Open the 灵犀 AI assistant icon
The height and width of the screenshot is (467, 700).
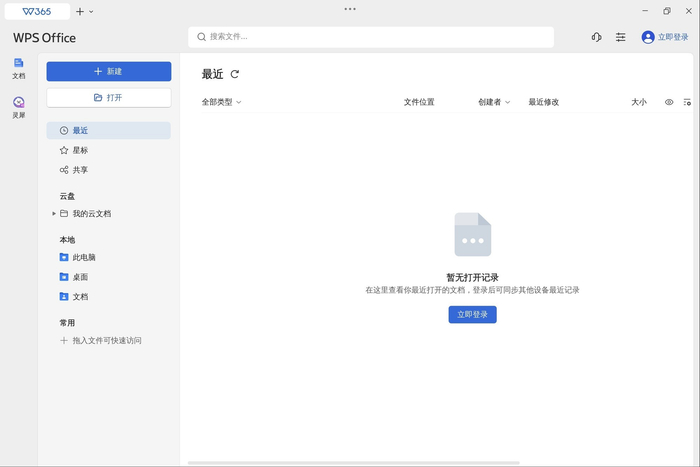coord(18,106)
